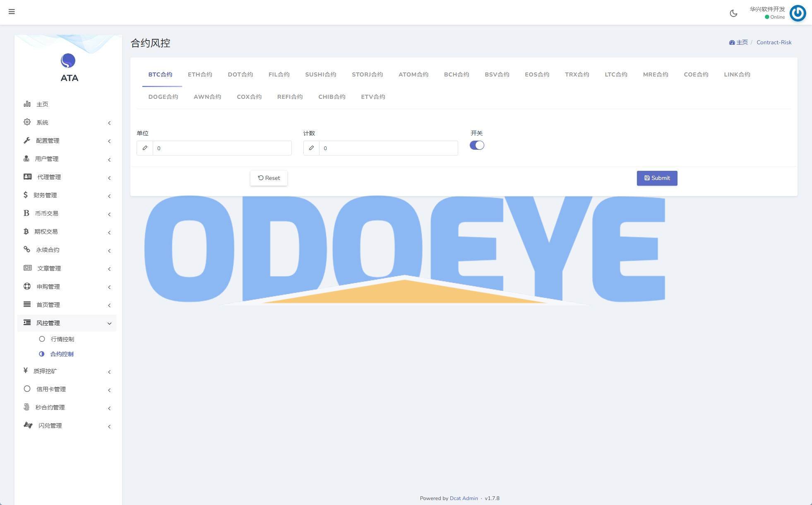Open the DOGE合约 tab
The width and height of the screenshot is (812, 505).
tap(163, 97)
